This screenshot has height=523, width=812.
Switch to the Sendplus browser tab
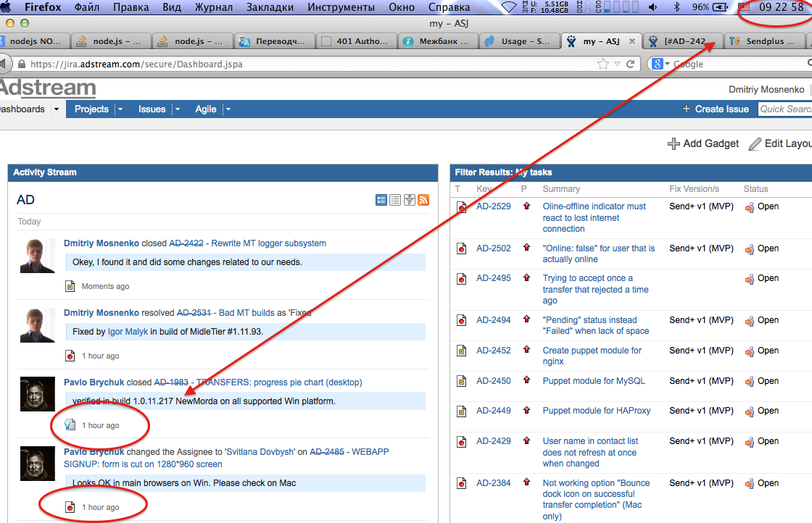point(764,41)
